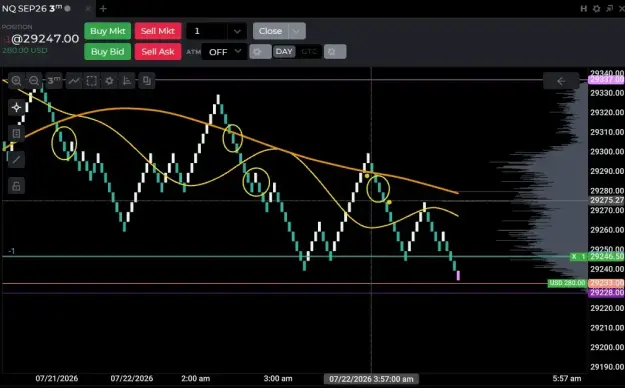625x388 pixels.
Task: Add a new chart tab
Action: point(103,8)
